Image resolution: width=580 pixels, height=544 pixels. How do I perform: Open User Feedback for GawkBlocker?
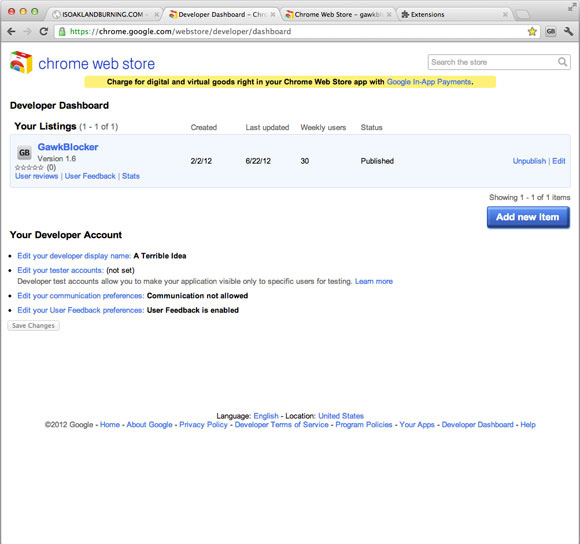coord(90,176)
